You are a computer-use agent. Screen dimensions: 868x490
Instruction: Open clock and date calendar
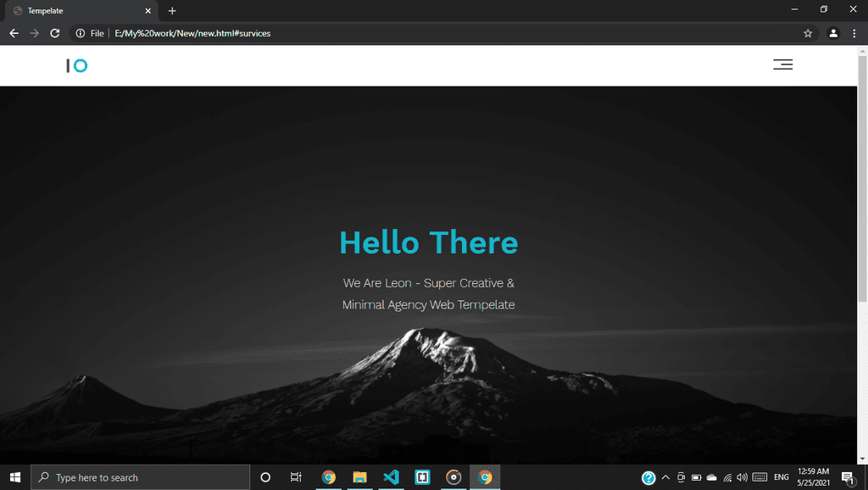(x=813, y=477)
